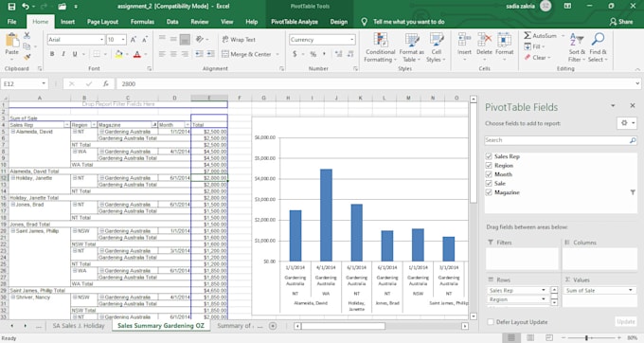Viewport: 644px width, 343px height.
Task: Toggle Italic formatting
Action: 63,54
